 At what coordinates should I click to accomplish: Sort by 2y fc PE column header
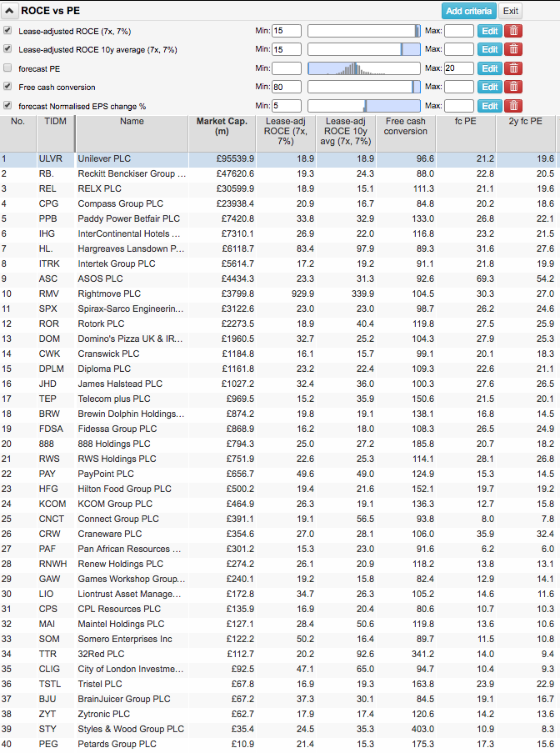coord(526,133)
